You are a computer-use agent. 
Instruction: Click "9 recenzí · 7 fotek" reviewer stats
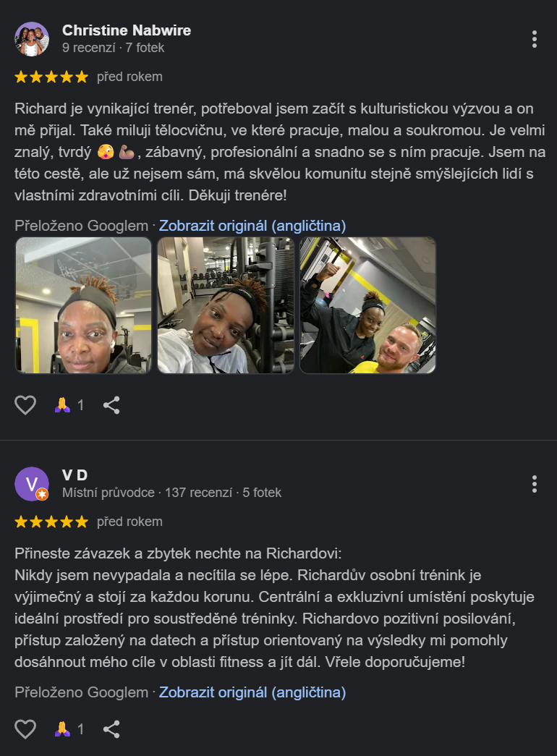coord(114,48)
